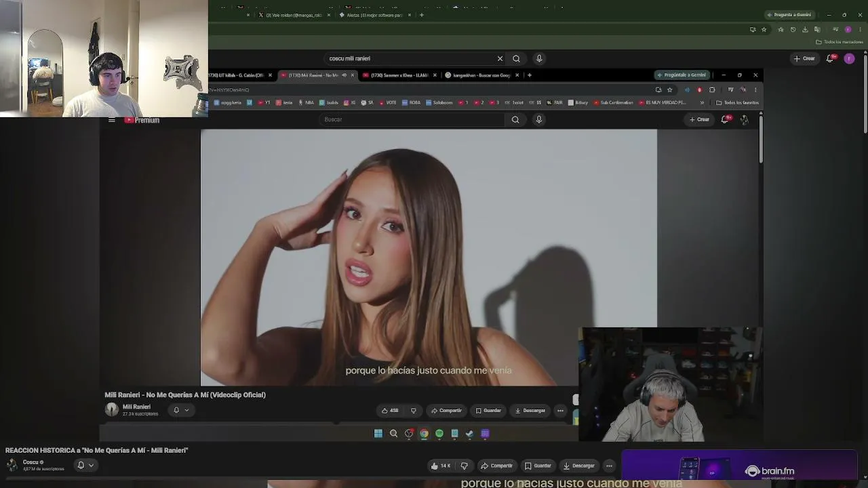Click the inner 'Crear' button

[699, 119]
